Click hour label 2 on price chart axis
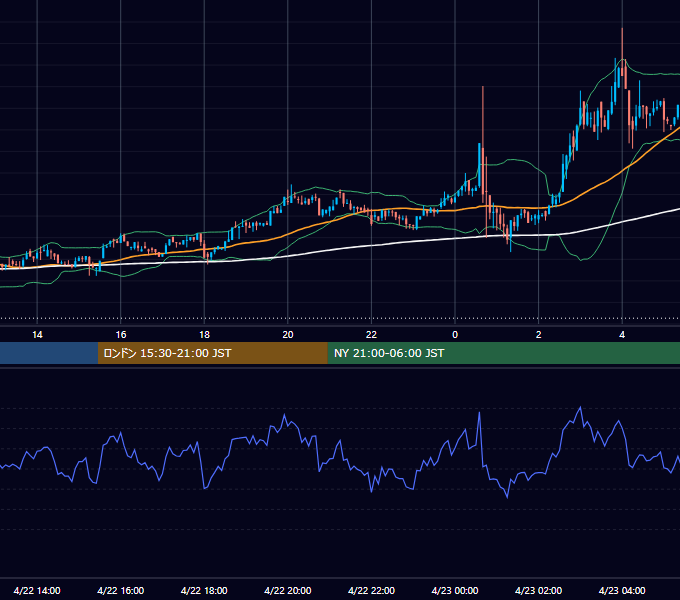Screen dimensions: 680x600 point(539,335)
